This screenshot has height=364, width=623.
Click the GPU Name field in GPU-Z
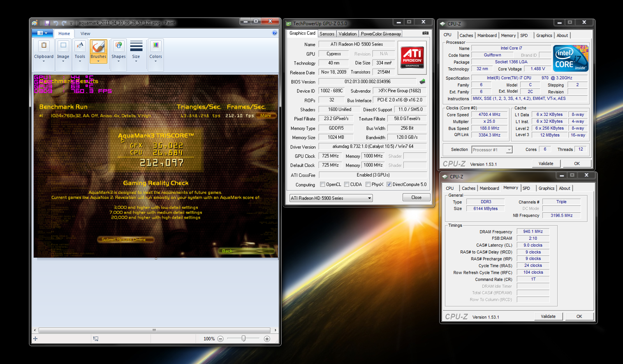tap(357, 44)
